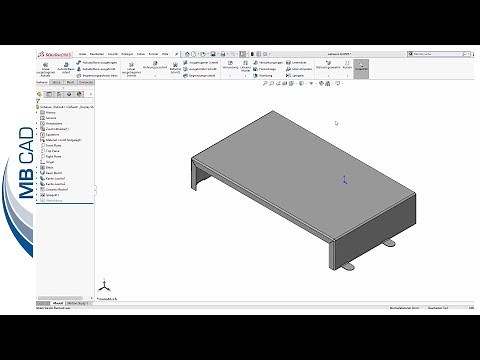Open the Extras menu
The image size is (480, 360).
[x=141, y=54]
